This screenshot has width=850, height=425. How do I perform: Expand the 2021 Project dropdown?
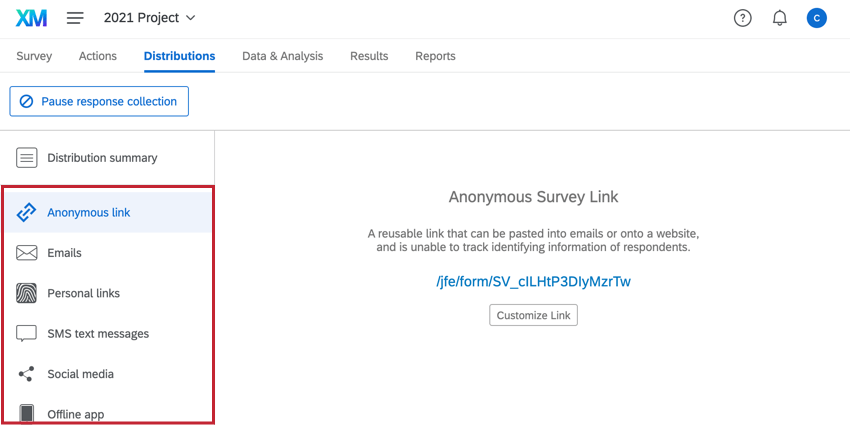[150, 18]
